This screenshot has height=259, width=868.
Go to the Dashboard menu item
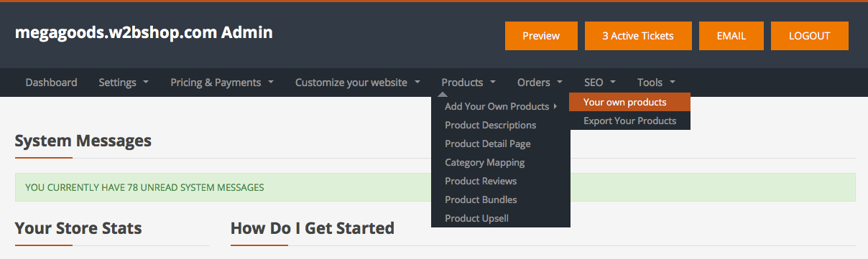51,83
